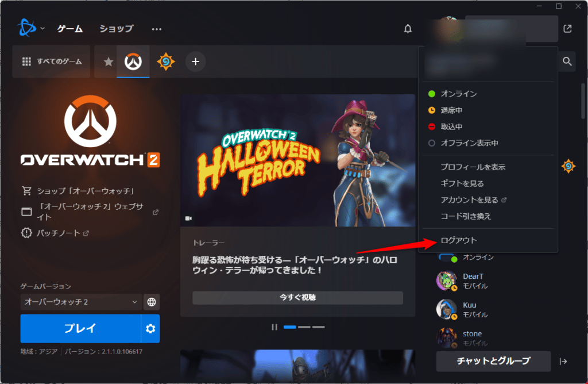The image size is (588, 384).
Task: Click the search magnifier icon
Action: point(567,62)
